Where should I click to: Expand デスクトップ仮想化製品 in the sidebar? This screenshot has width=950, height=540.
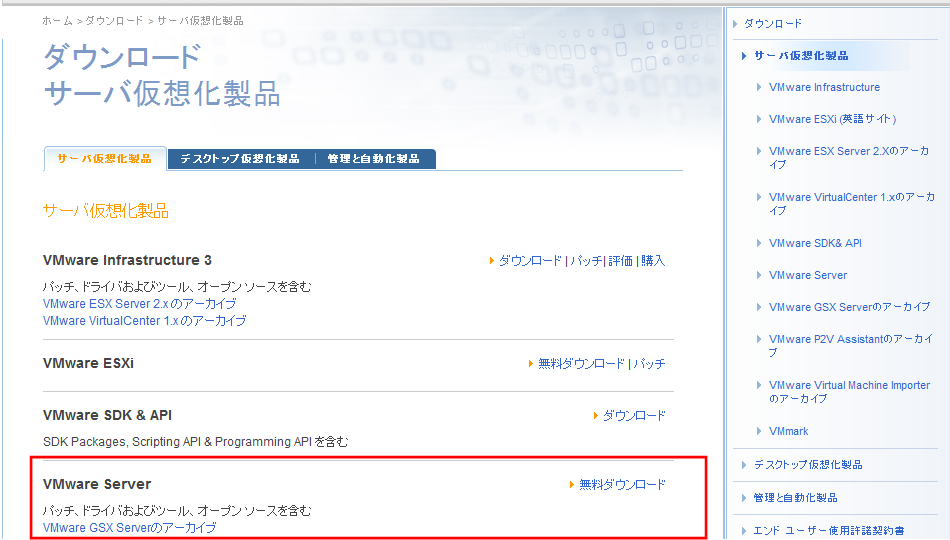point(808,465)
